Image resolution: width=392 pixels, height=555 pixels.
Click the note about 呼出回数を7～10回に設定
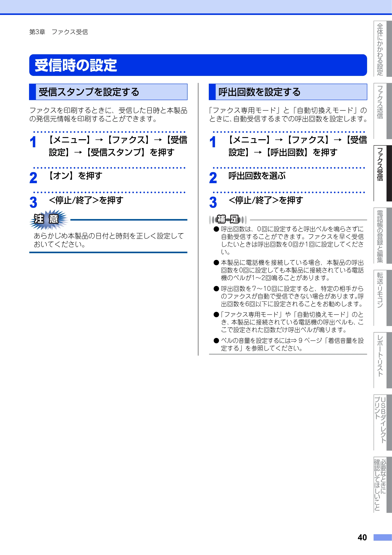pyautogui.click(x=292, y=296)
